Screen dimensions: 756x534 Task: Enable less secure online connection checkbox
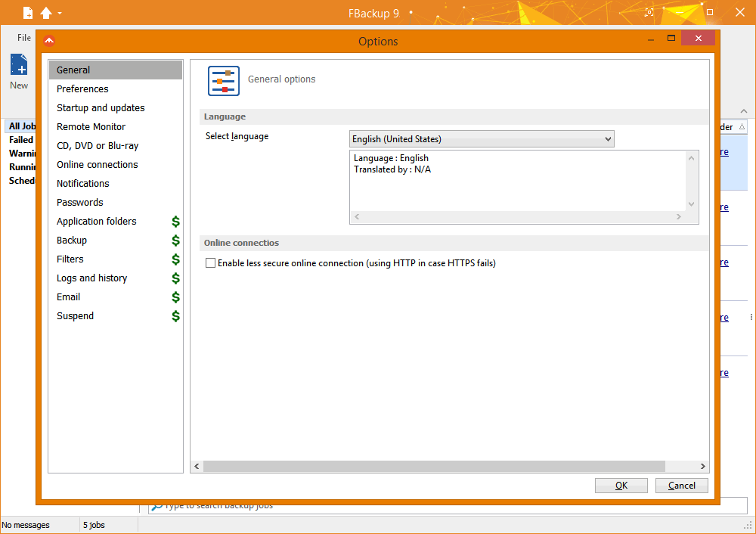(210, 263)
